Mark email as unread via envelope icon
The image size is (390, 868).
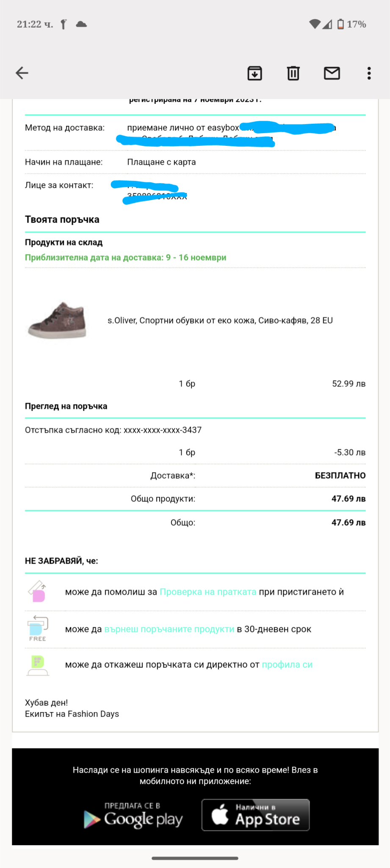coord(332,73)
